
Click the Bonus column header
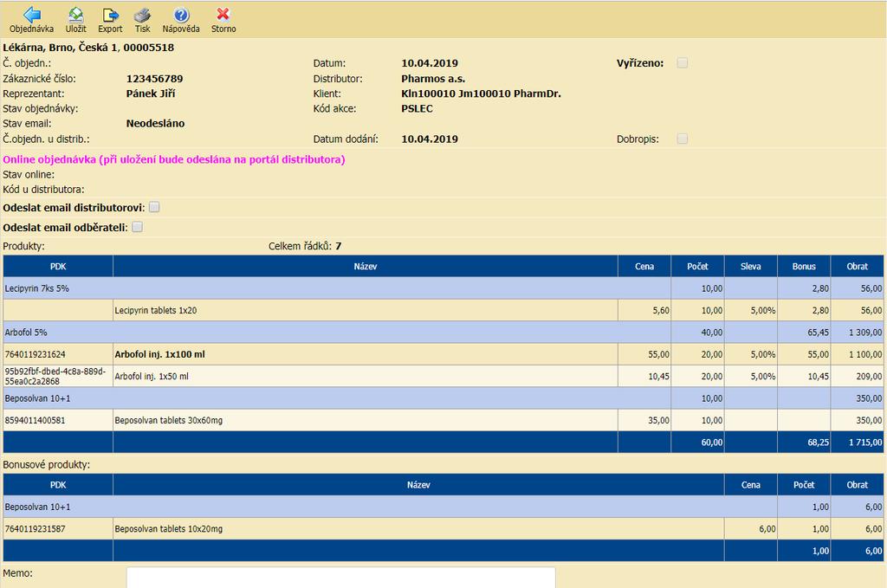click(804, 267)
